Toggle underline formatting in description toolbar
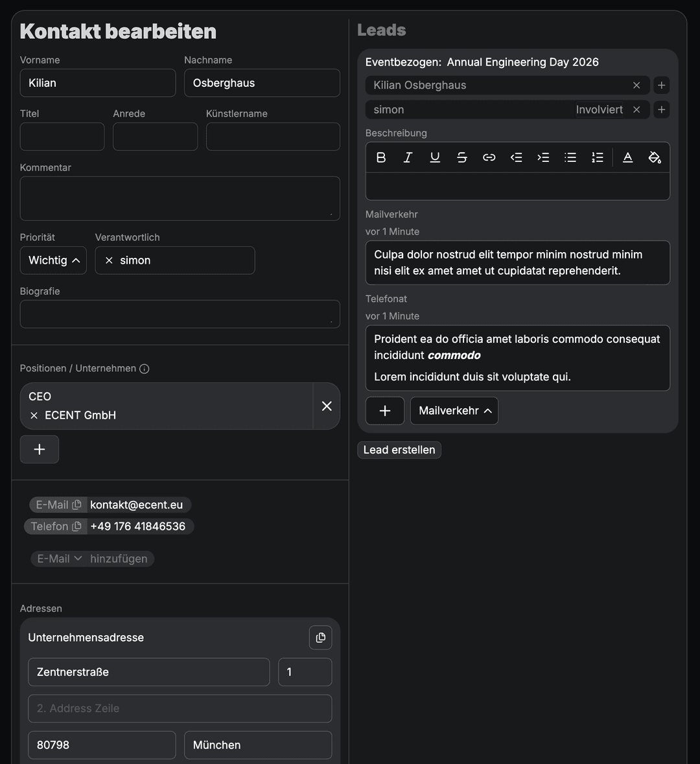700x764 pixels. pyautogui.click(x=435, y=157)
